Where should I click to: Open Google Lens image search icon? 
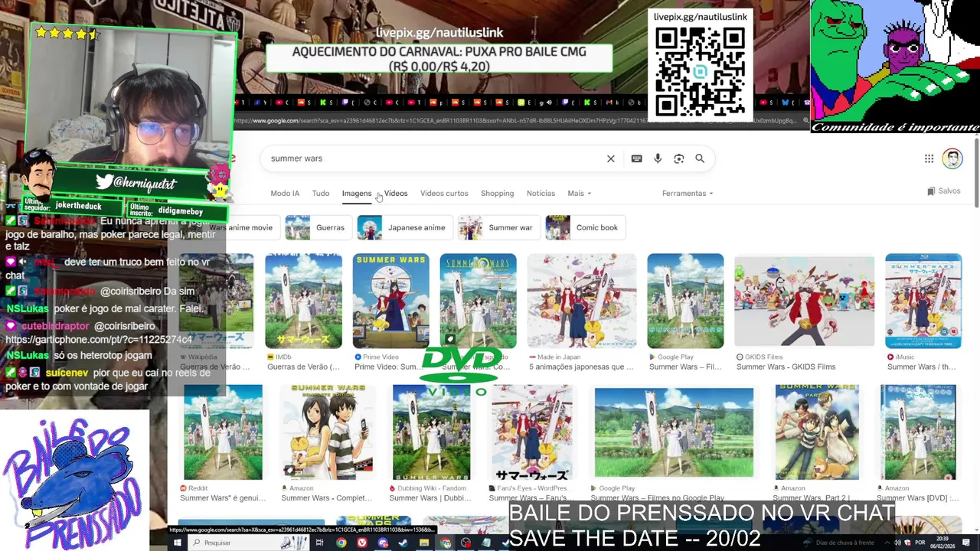coord(678,158)
